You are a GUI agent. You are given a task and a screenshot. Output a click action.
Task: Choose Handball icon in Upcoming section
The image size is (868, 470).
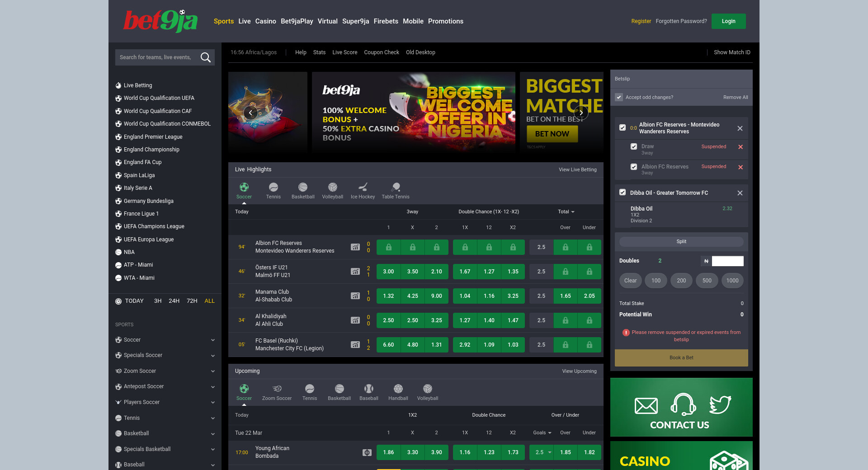398,392
